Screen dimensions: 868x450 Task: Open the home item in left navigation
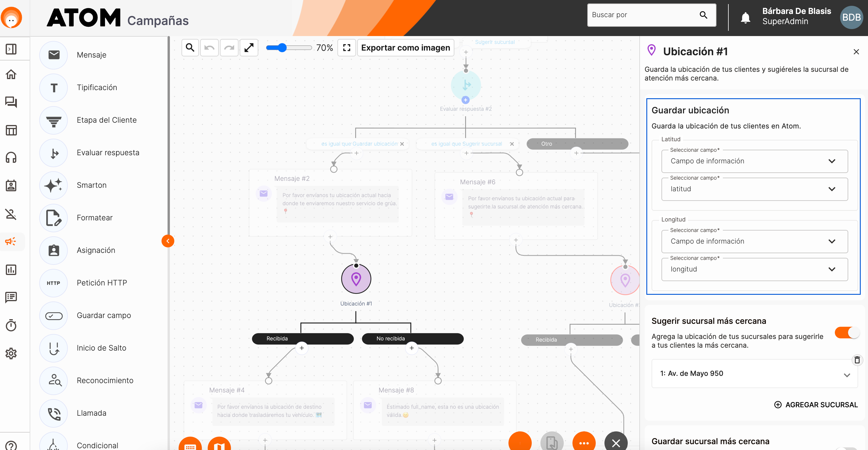tap(11, 74)
